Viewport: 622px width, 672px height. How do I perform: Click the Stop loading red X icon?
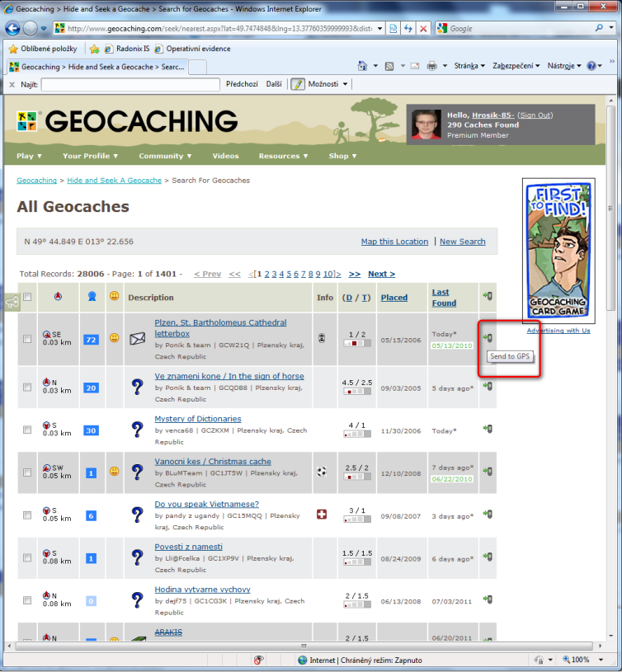click(423, 28)
